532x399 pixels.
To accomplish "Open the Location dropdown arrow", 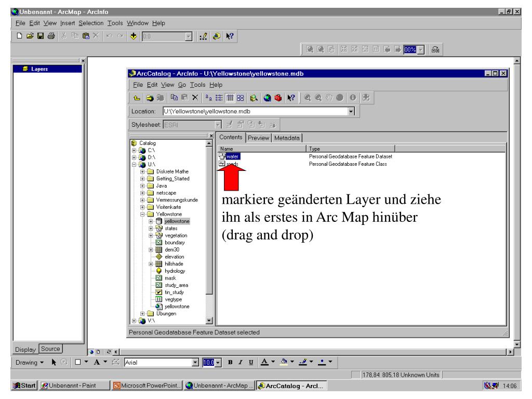I will tap(351, 111).
